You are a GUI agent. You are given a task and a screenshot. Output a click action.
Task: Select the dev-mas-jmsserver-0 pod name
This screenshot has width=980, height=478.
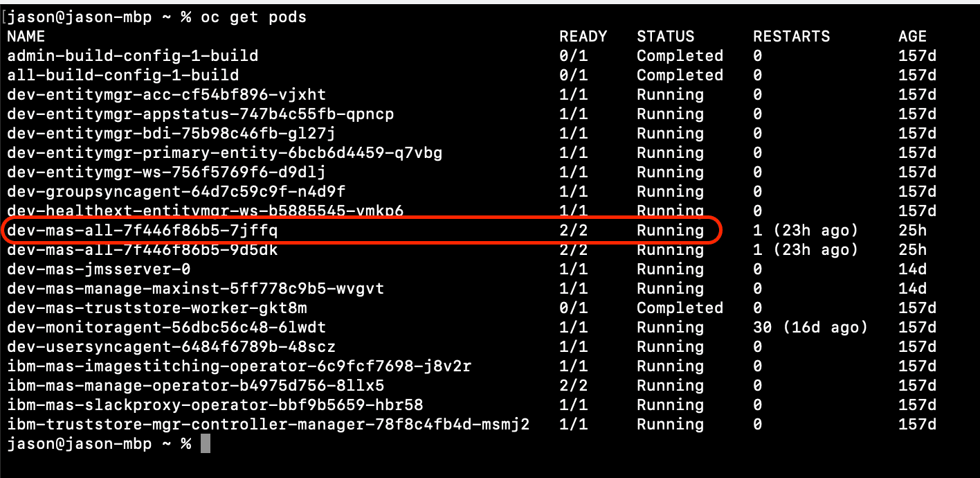click(x=99, y=269)
